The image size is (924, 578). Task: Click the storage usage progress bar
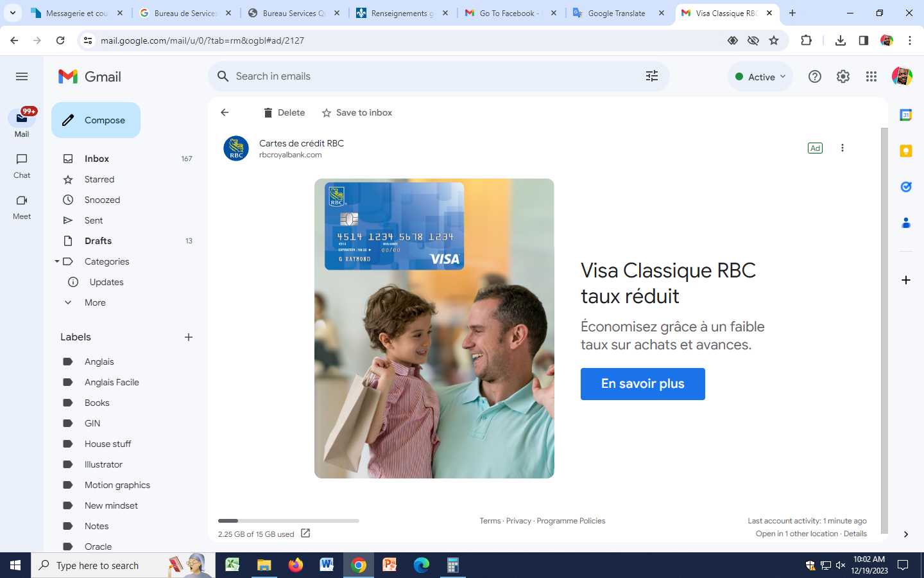(288, 521)
